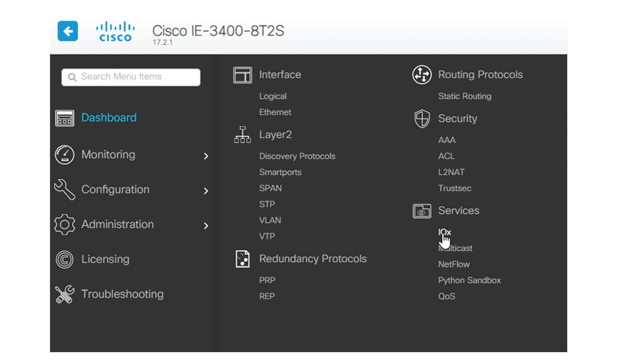Open ACL security settings

click(x=446, y=156)
